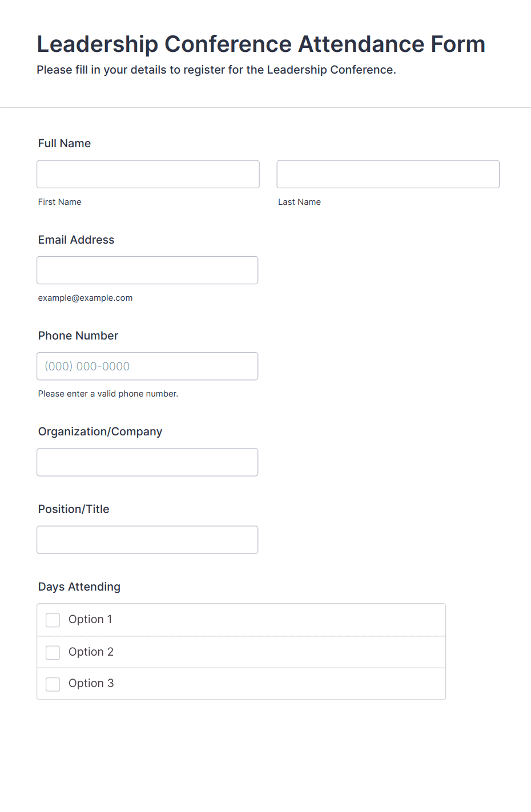Screen dimensions: 531x812
Task: Click the "Organization/Company" field label
Action: [100, 431]
